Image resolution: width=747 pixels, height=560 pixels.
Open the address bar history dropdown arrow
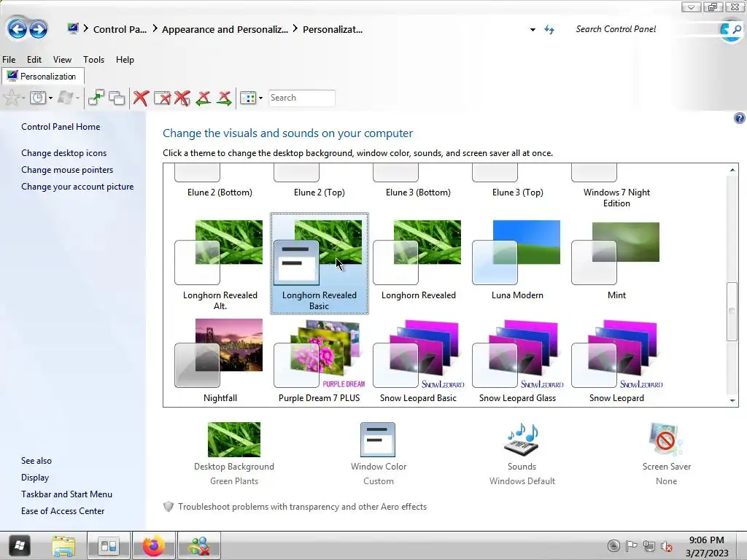pos(533,29)
